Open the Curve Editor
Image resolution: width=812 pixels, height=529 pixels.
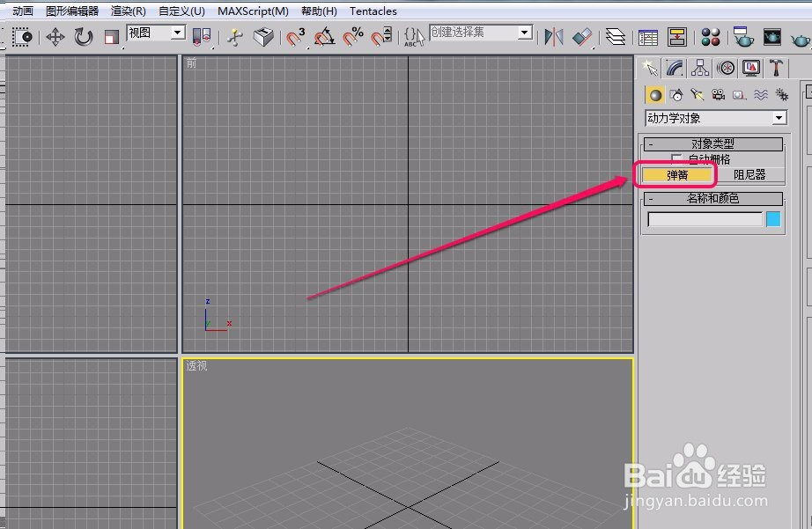point(648,37)
